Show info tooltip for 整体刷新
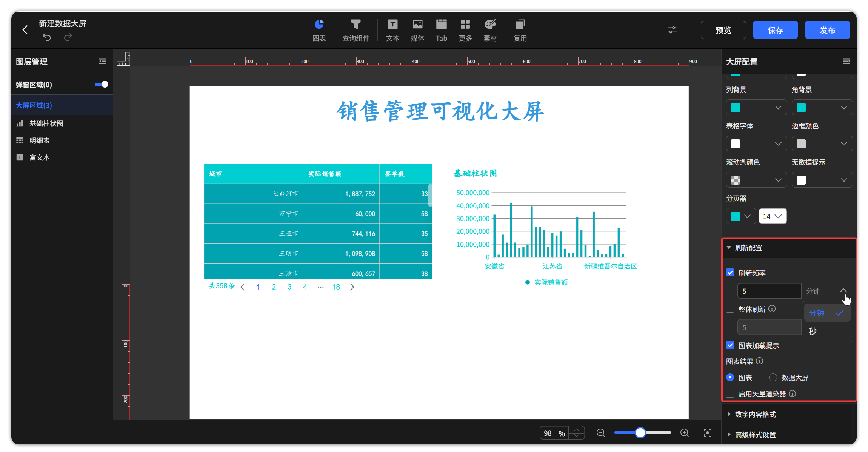The image size is (868, 452). 772,309
